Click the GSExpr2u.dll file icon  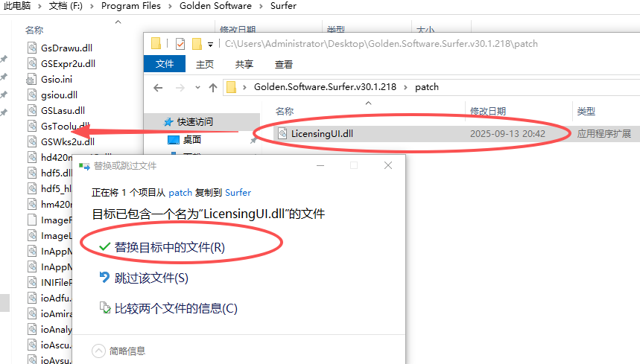tap(32, 63)
